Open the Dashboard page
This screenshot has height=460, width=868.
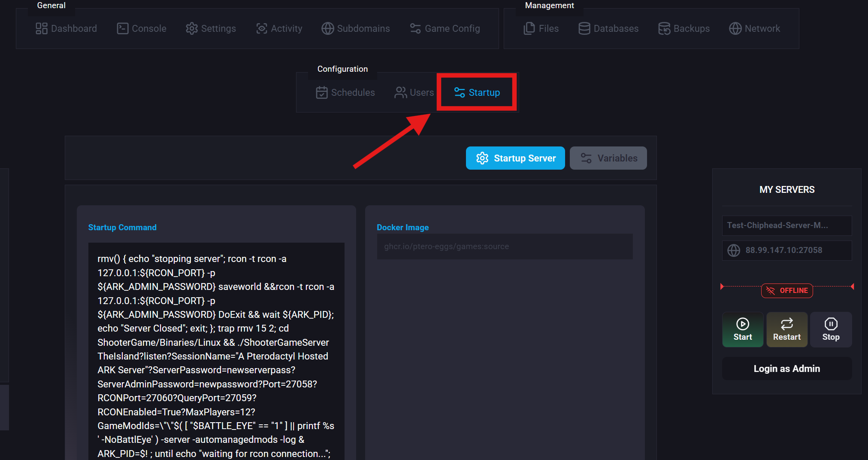(x=67, y=28)
